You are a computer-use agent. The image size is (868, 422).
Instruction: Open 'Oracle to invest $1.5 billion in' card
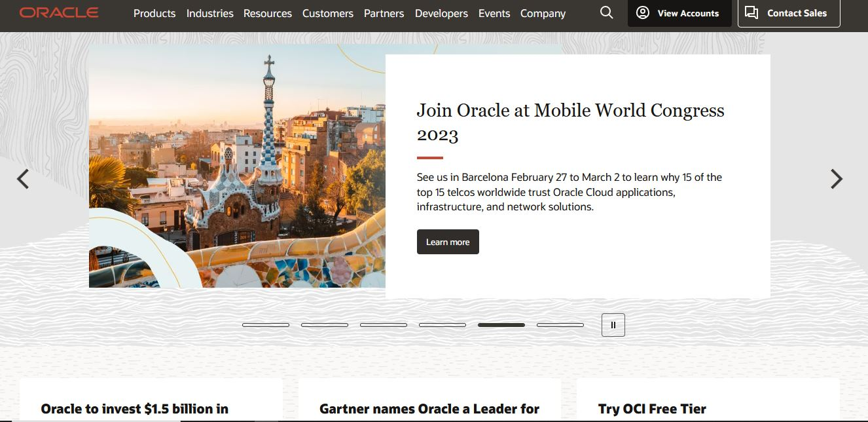(151, 400)
